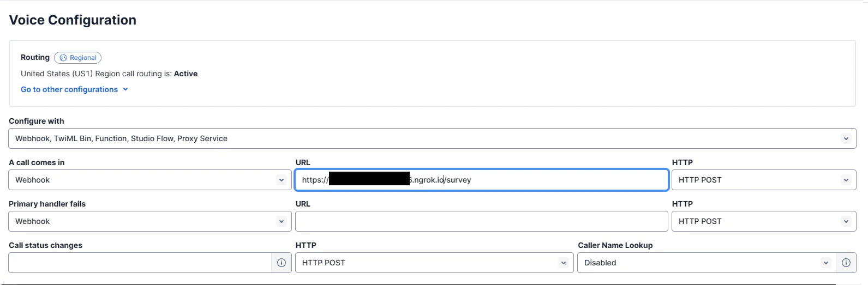Click the Primary handler fails label

[47, 204]
